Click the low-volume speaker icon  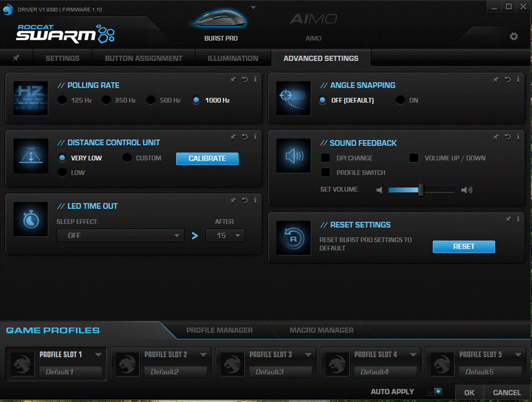click(x=380, y=190)
